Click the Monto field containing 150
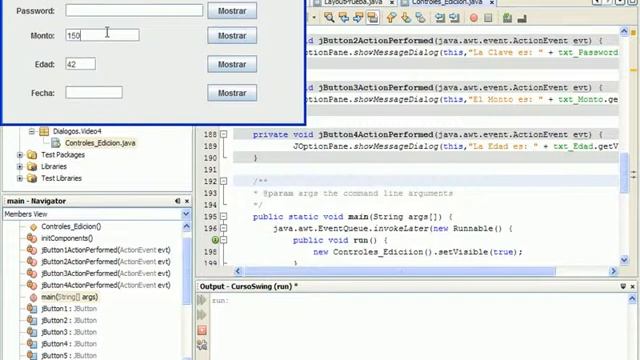The height and width of the screenshot is (360, 640). (102, 35)
